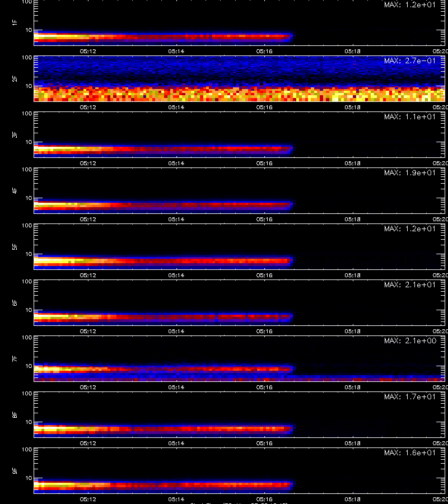Image resolution: width=448 pixels, height=504 pixels.
Task: Select the MAX: 1.1e+01 value in panel 3F
Action: pos(410,116)
